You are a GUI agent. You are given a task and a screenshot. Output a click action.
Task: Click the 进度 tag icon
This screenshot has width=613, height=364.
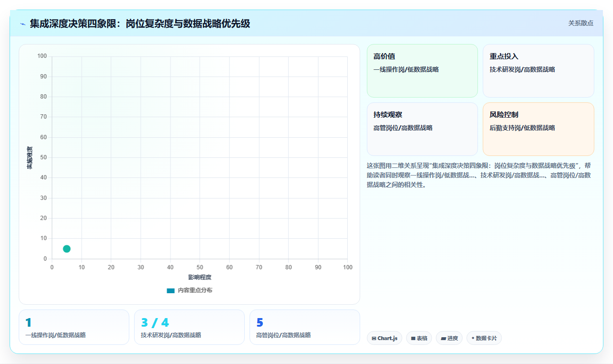[x=443, y=338]
